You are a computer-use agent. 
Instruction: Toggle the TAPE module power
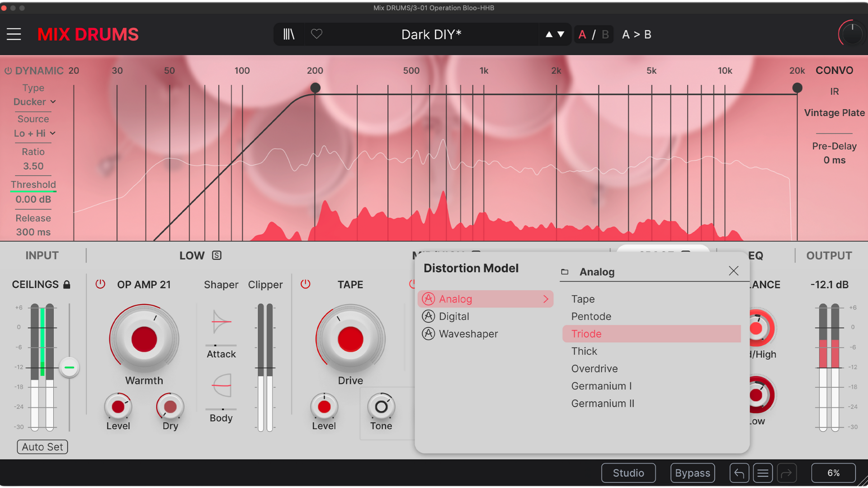(306, 284)
